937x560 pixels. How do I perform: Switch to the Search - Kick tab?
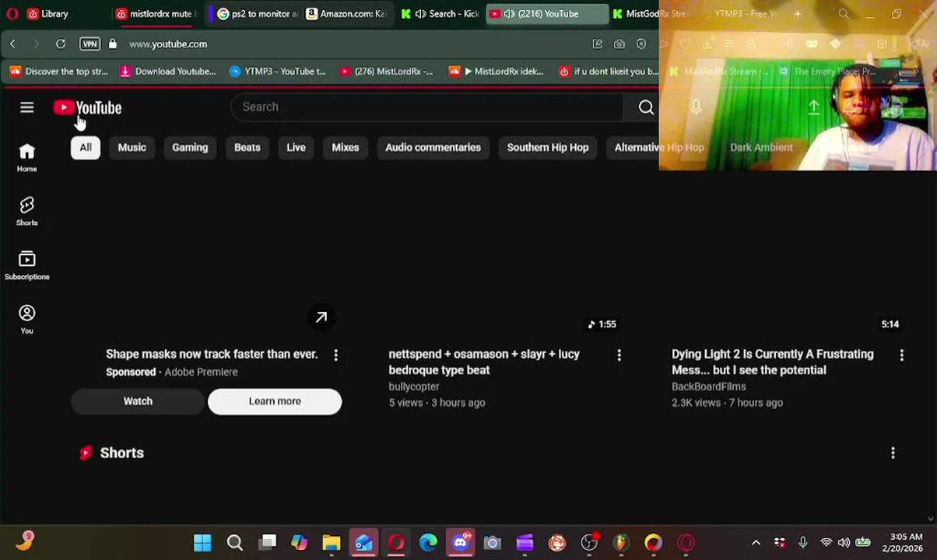pos(440,13)
